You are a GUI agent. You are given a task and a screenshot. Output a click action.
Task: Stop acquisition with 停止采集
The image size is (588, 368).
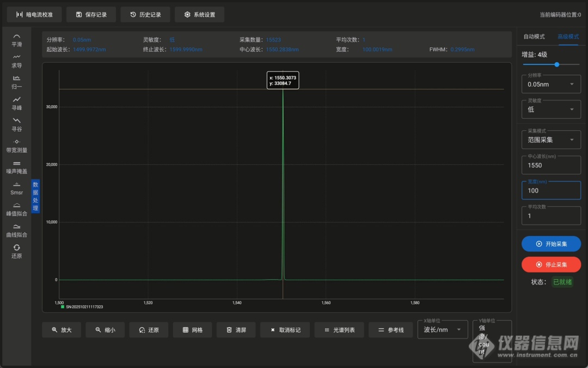pos(551,264)
